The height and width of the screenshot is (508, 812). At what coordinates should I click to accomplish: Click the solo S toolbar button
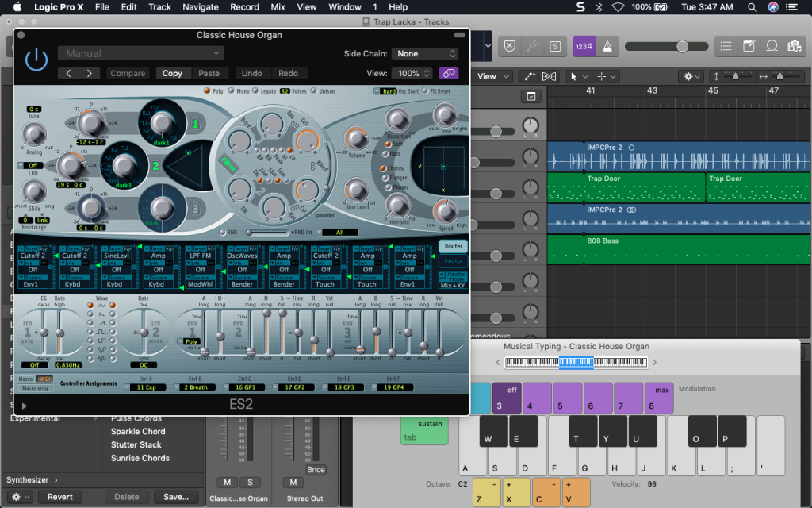[x=555, y=46]
